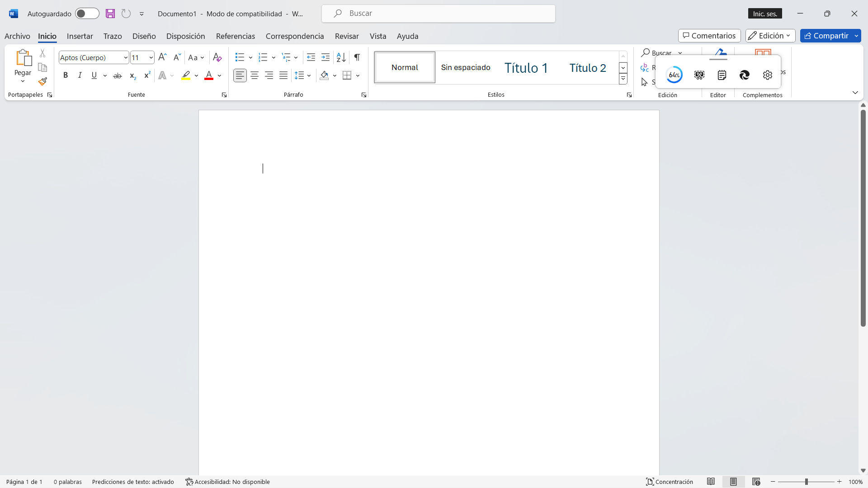The image size is (868, 488).
Task: Toggle the Autoguardado switch on
Action: click(87, 14)
